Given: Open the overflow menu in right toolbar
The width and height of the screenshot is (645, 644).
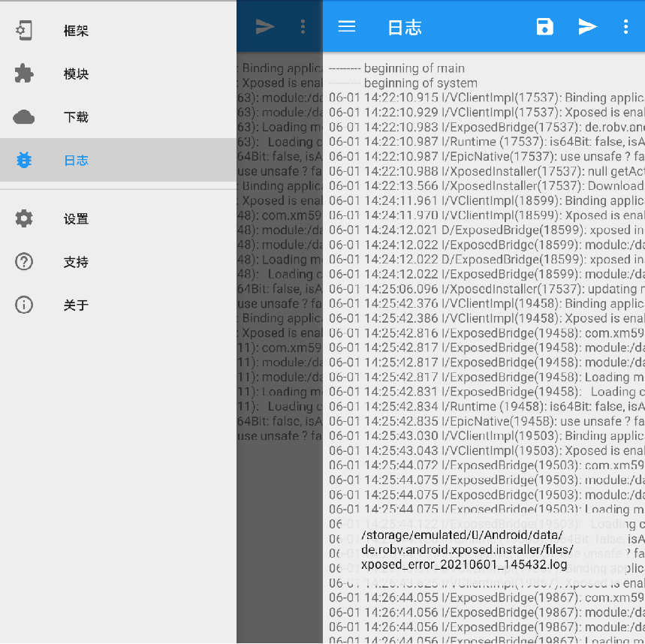Looking at the screenshot, I should (625, 27).
